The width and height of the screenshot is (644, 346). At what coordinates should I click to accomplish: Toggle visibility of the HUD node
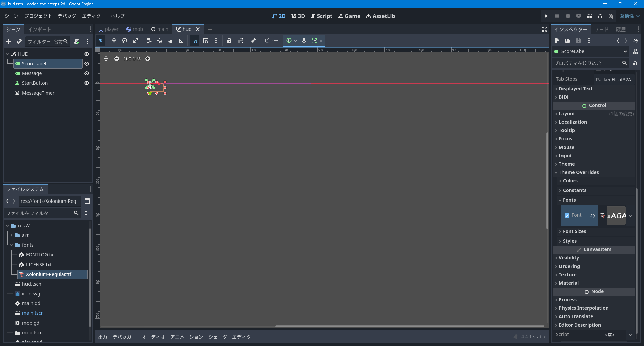(x=87, y=54)
